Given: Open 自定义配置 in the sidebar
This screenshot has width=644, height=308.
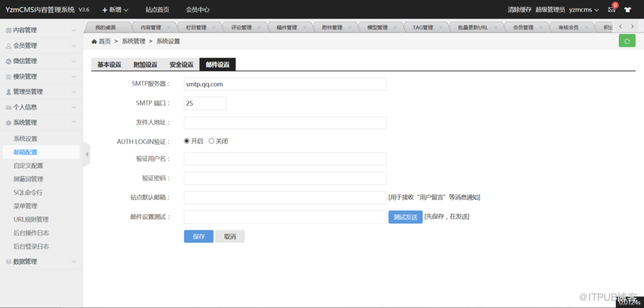Looking at the screenshot, I should click(28, 166).
